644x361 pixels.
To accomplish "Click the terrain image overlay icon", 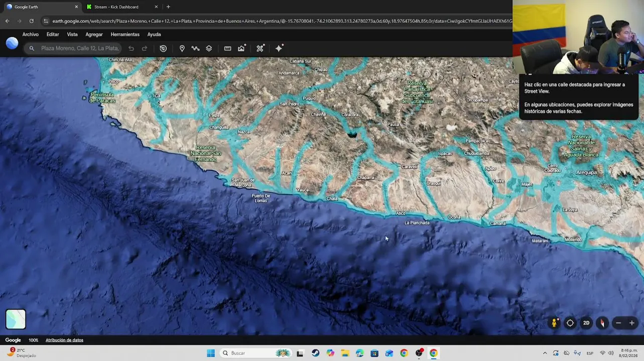I will (x=241, y=49).
